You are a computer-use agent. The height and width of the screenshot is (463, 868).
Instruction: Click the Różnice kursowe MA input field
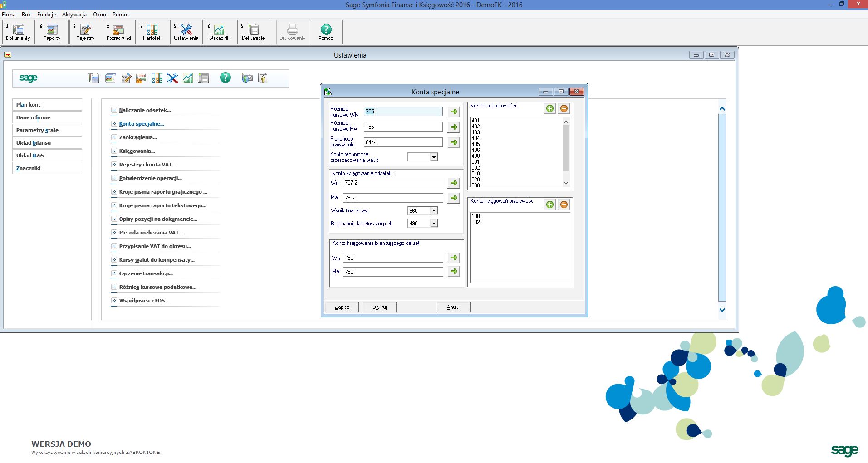coord(403,127)
